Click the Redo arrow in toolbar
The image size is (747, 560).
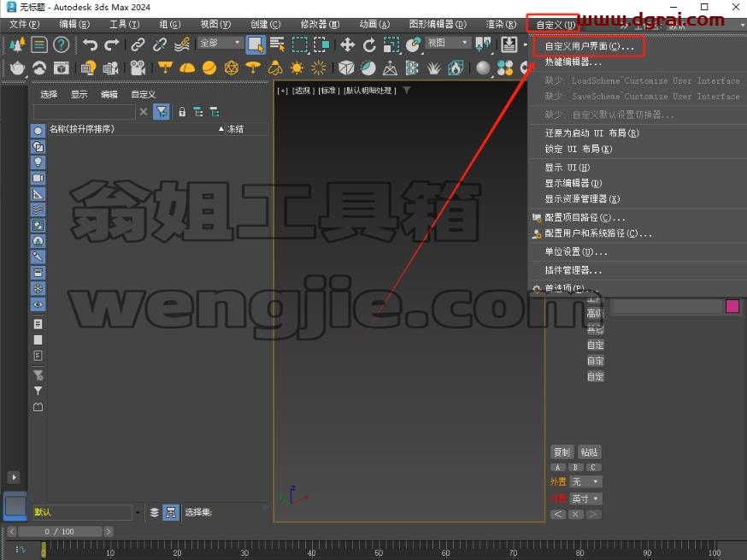pyautogui.click(x=111, y=44)
